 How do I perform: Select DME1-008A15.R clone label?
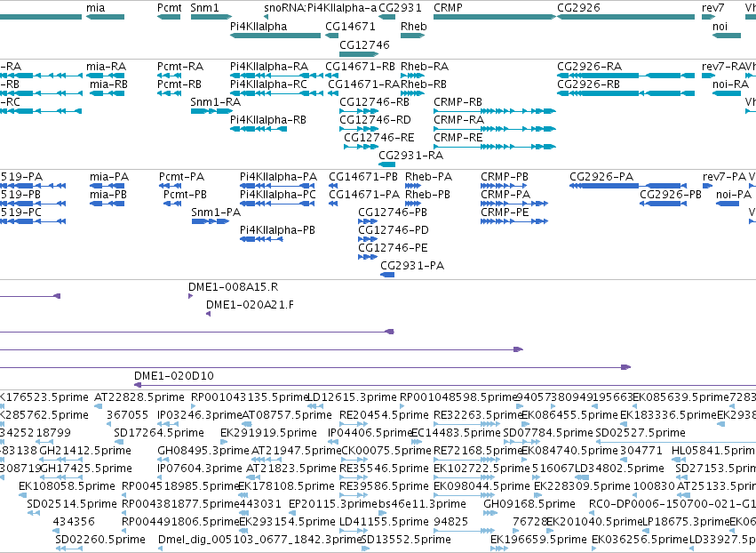tap(234, 287)
